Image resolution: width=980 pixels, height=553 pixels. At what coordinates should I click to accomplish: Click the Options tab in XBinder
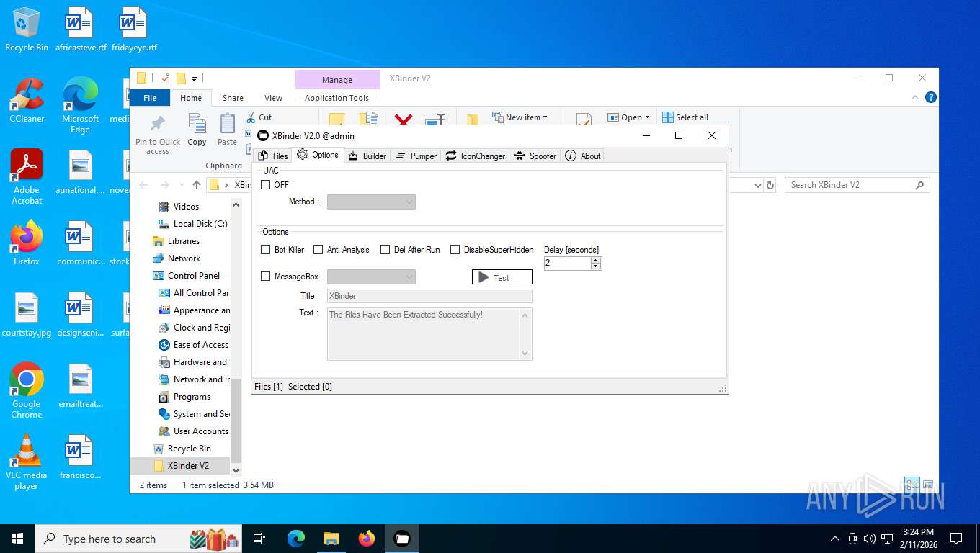(318, 155)
